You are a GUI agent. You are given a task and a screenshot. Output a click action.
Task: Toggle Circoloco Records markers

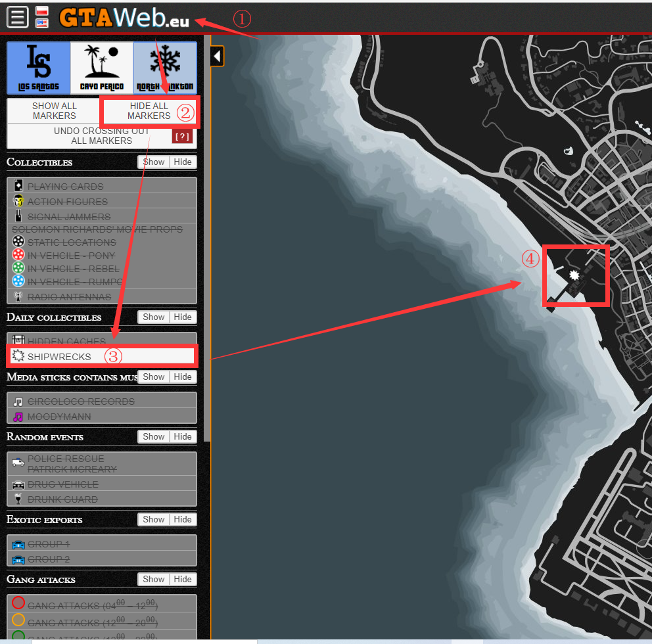pos(101,402)
